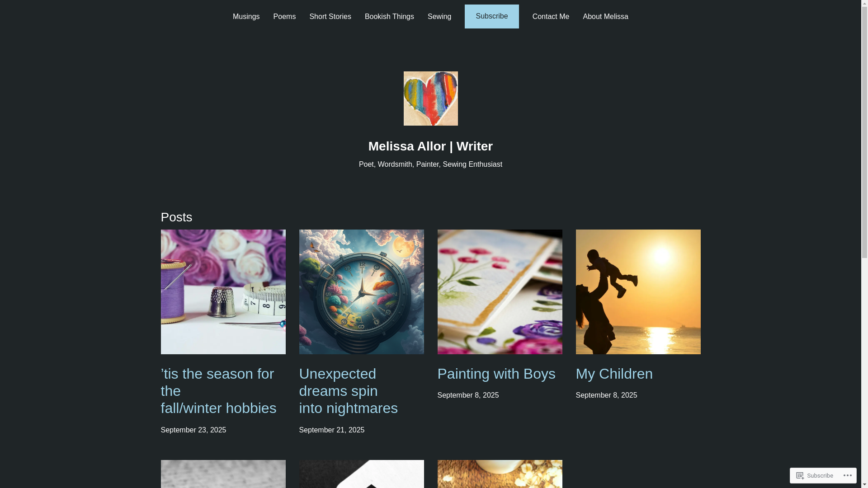
Task: Go to the Short Stories section
Action: [x=330, y=16]
